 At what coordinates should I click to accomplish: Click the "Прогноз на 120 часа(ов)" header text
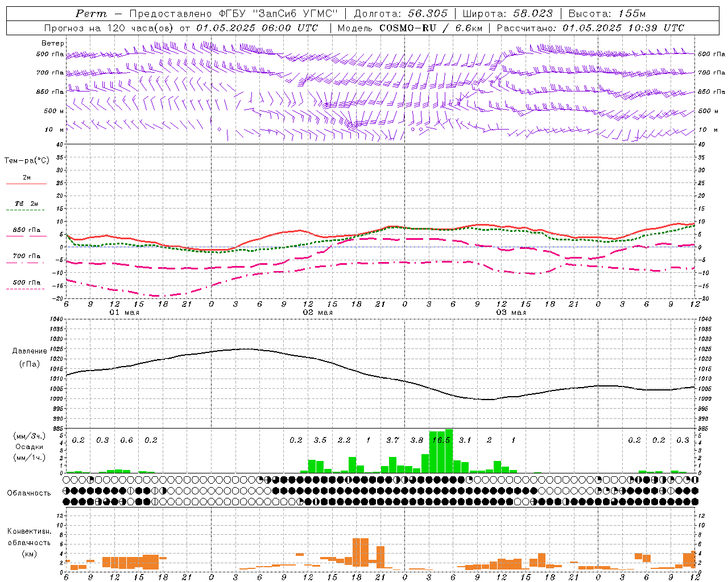[x=110, y=28]
